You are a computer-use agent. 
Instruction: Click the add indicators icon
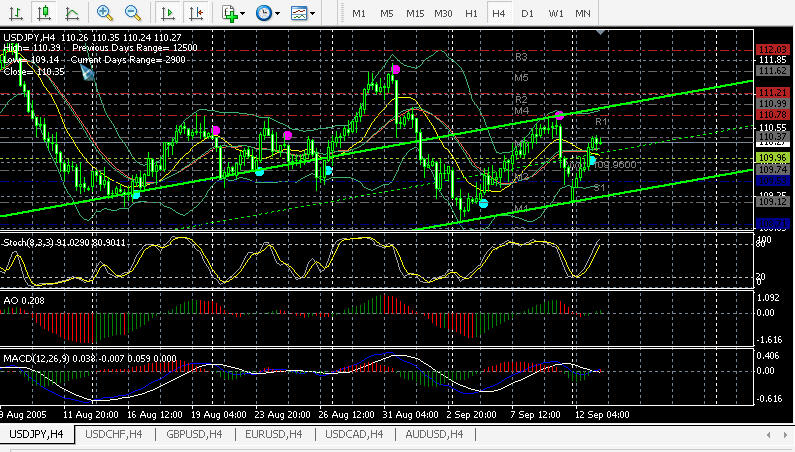229,13
